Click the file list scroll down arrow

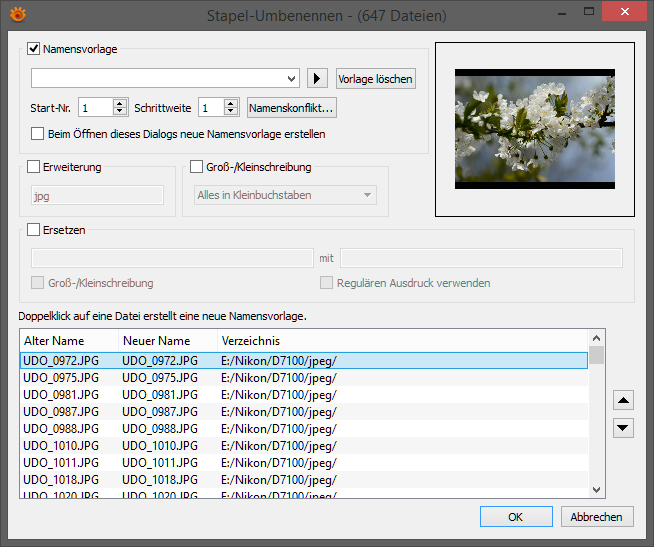tap(596, 489)
